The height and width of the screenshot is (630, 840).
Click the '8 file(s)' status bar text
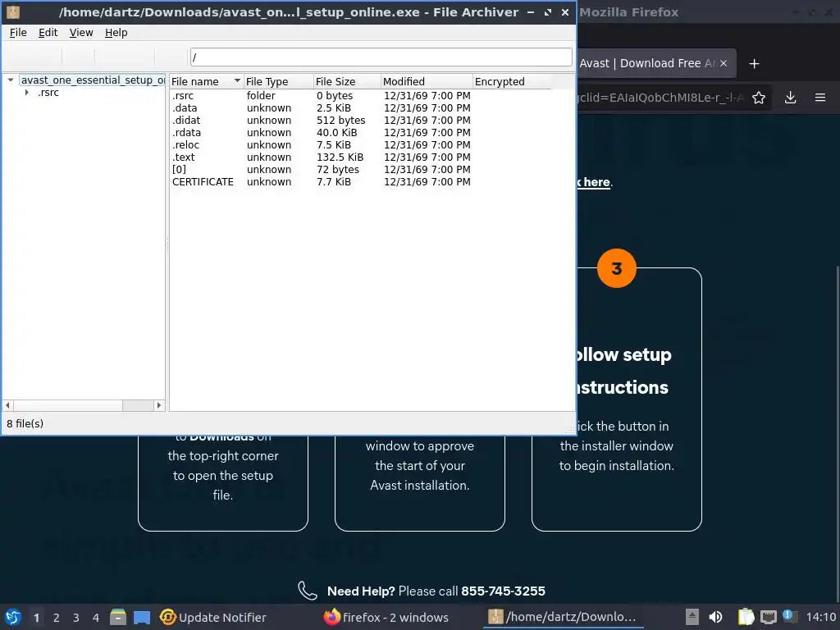25,423
